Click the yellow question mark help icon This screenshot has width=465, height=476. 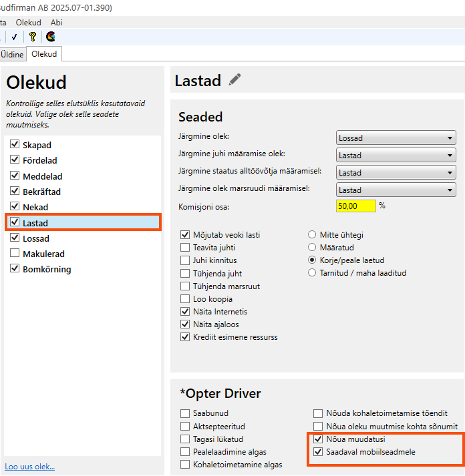32,37
